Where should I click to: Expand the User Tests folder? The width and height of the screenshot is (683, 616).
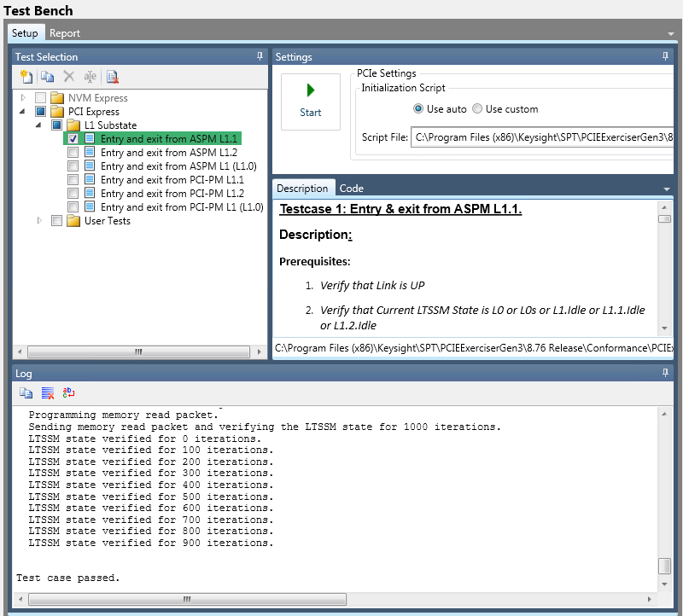(39, 221)
